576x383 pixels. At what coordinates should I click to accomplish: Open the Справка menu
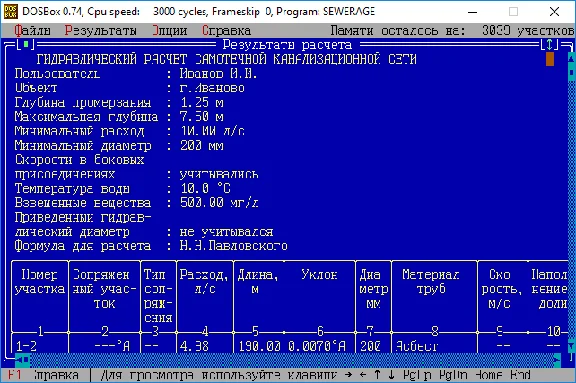226,30
